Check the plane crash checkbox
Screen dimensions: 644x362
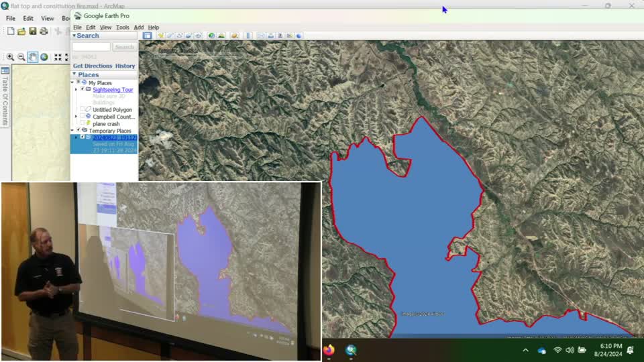[82, 123]
